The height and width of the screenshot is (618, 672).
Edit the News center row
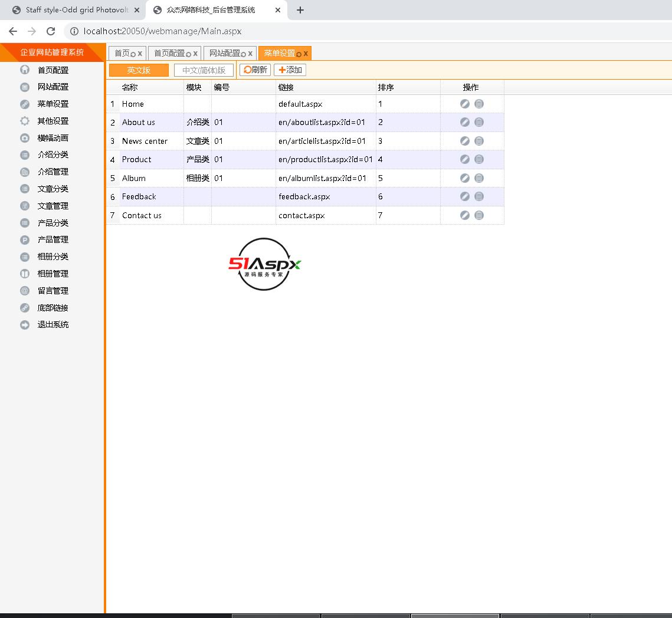pyautogui.click(x=465, y=141)
